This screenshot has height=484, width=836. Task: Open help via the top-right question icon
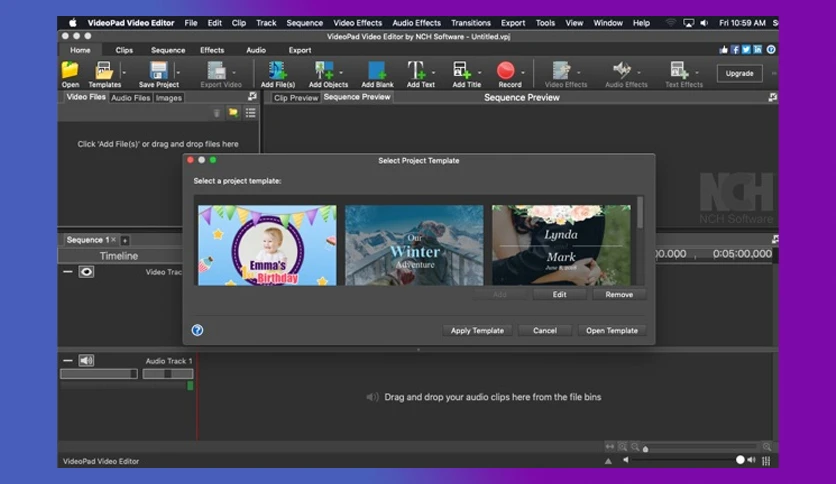pyautogui.click(x=771, y=50)
